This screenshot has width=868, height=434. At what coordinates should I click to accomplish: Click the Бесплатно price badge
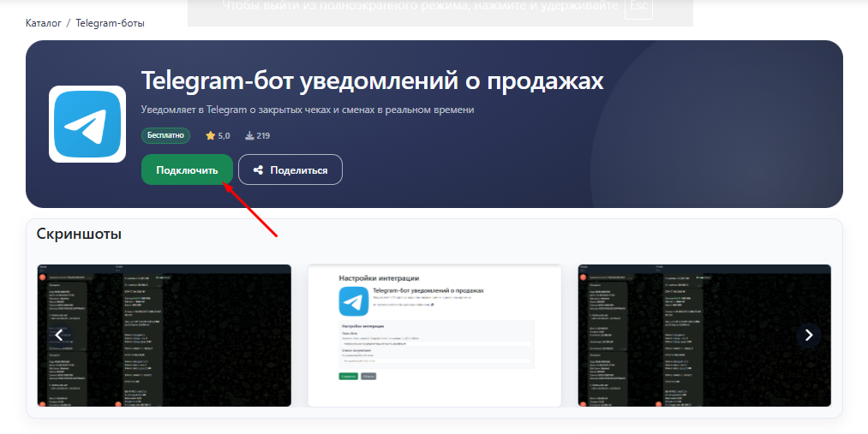pyautogui.click(x=165, y=135)
